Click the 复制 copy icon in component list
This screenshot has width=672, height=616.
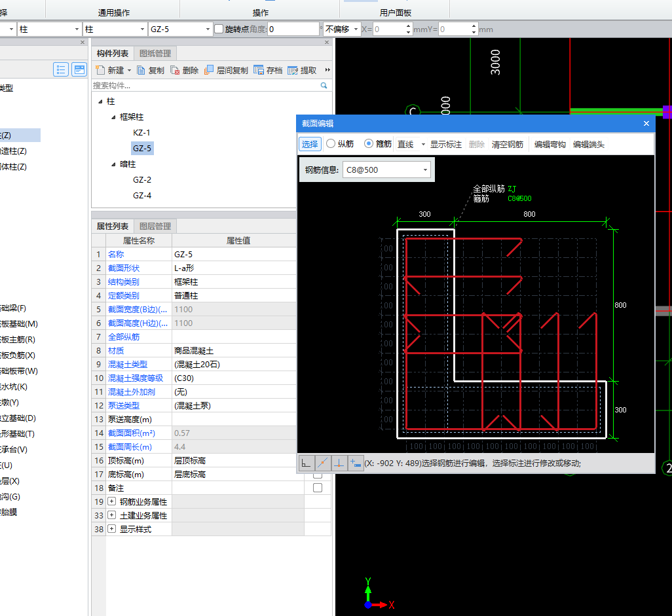pos(141,70)
